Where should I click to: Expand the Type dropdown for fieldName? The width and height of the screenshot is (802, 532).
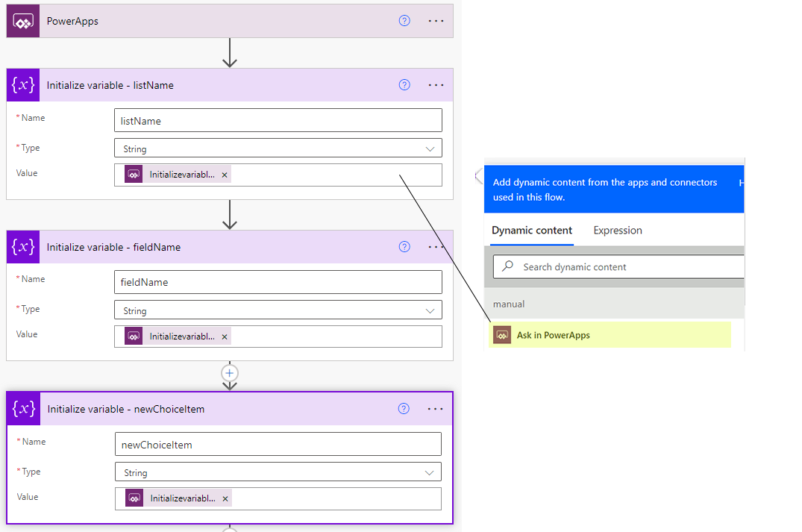tap(430, 310)
